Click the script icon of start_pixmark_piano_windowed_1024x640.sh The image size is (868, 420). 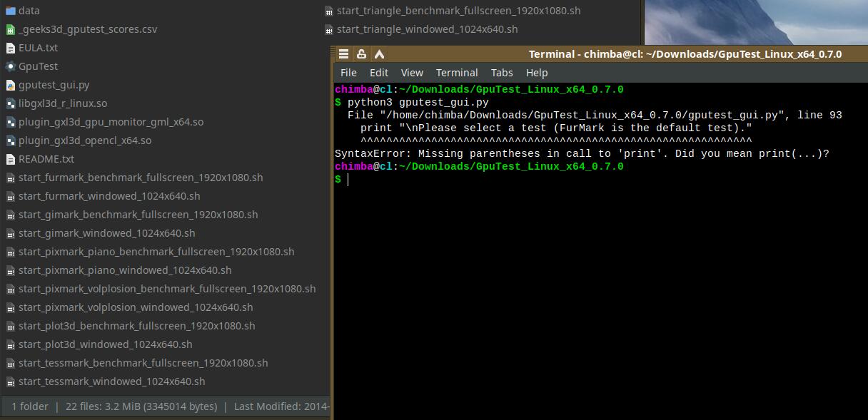coord(10,270)
